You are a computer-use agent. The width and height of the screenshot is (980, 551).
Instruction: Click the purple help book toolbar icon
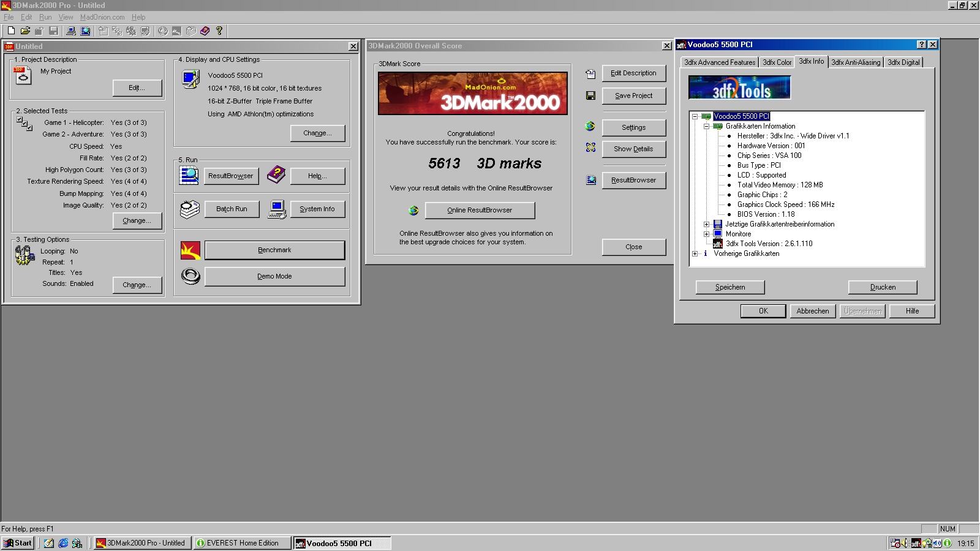(205, 31)
